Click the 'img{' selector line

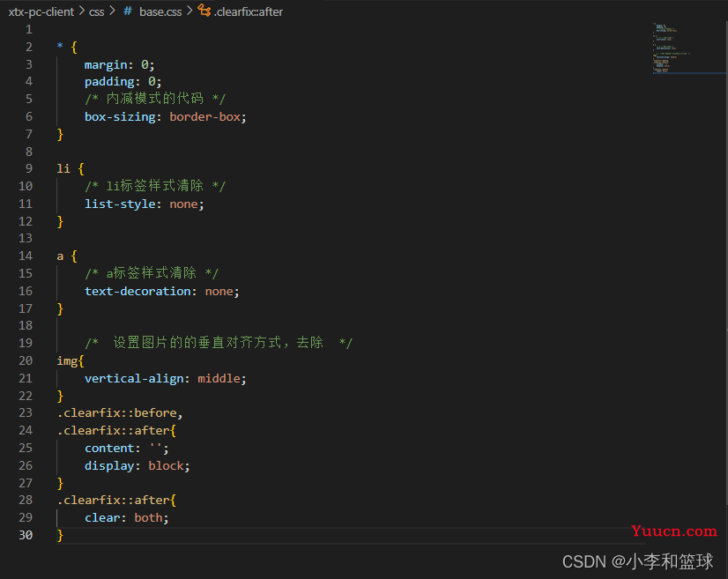(x=71, y=360)
